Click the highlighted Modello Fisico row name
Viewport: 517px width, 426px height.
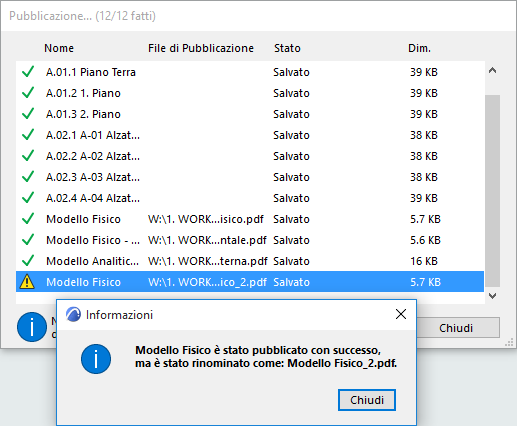[83, 282]
